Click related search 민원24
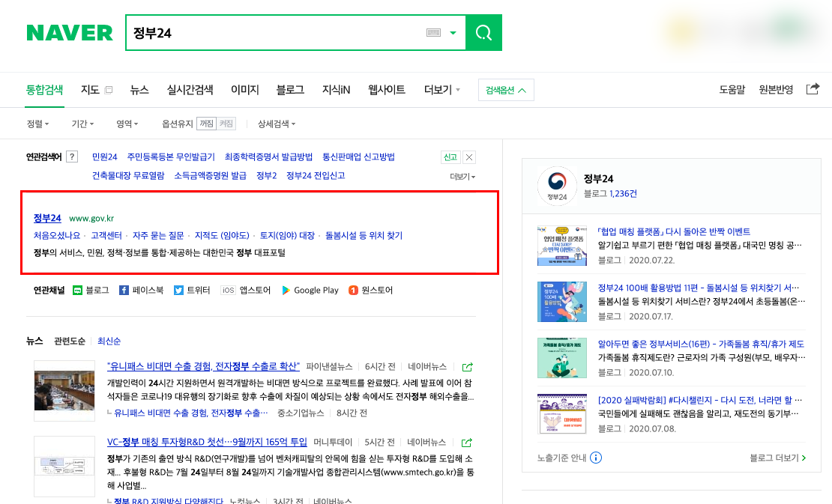The image size is (832, 504). [104, 157]
